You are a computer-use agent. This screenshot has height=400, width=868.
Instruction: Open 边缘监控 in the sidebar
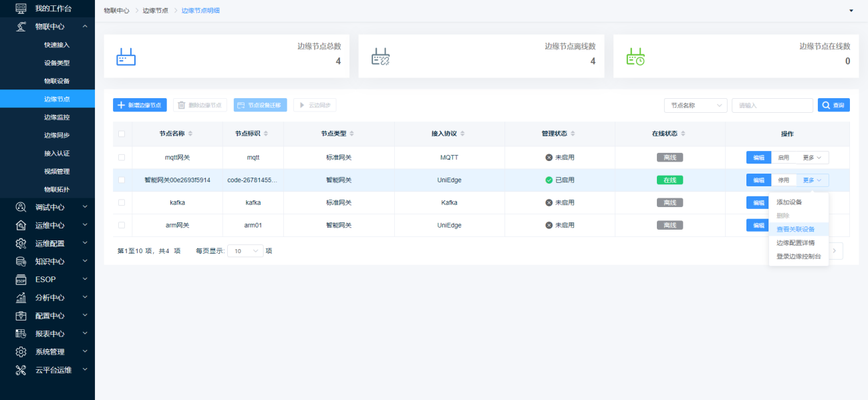tap(57, 117)
